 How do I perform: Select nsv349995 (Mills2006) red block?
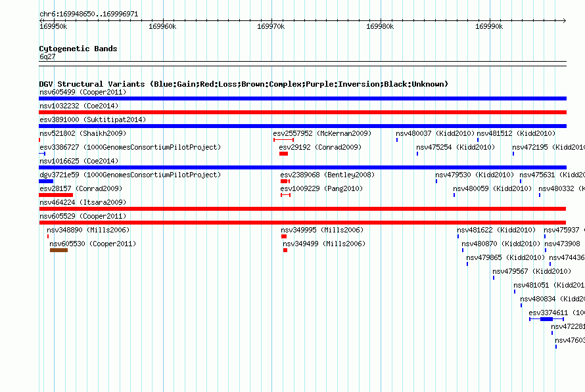point(284,236)
